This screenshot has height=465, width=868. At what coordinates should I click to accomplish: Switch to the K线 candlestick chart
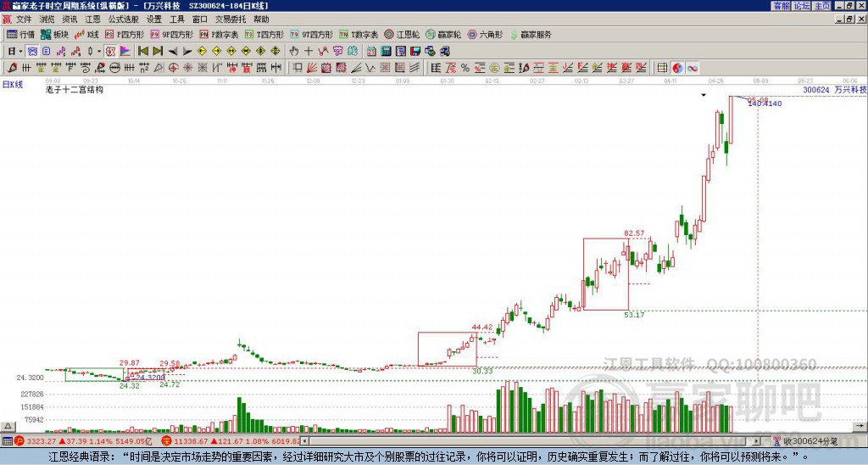(x=87, y=34)
